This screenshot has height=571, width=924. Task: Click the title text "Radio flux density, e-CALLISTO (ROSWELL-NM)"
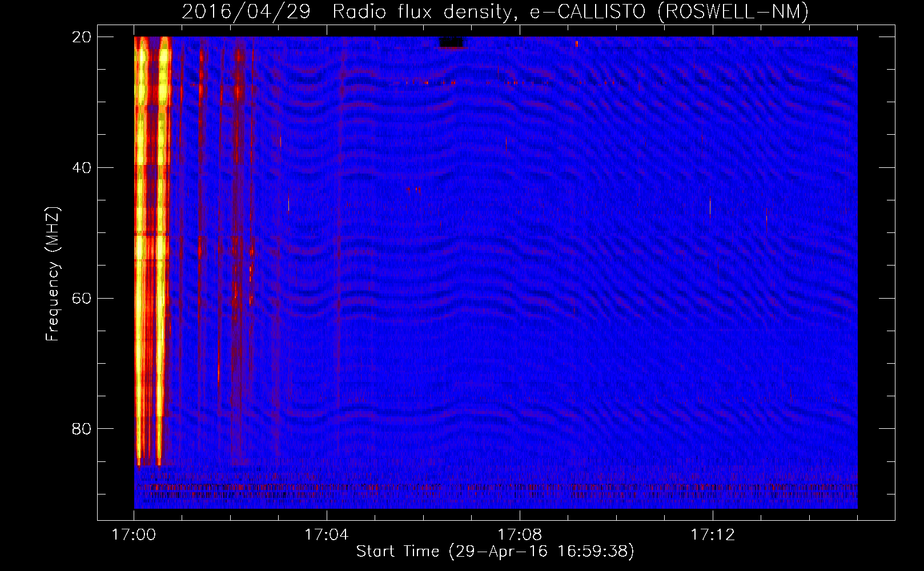tap(570, 11)
